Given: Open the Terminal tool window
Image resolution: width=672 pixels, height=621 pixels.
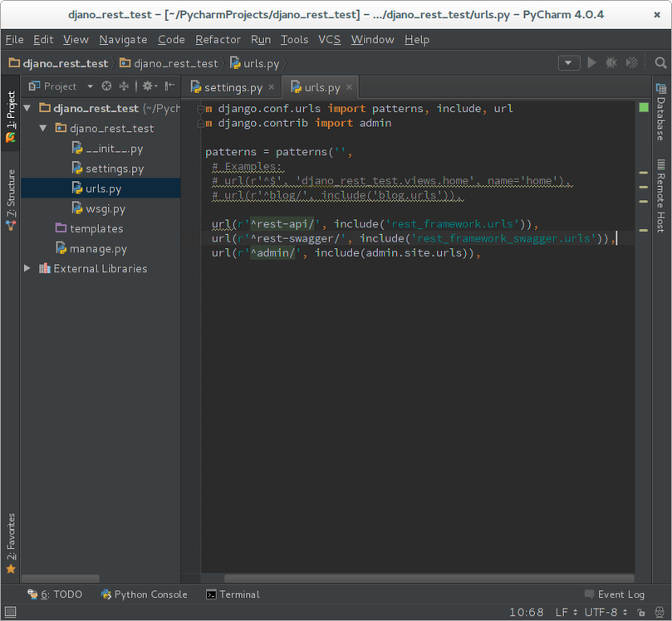Looking at the screenshot, I should click(x=233, y=594).
